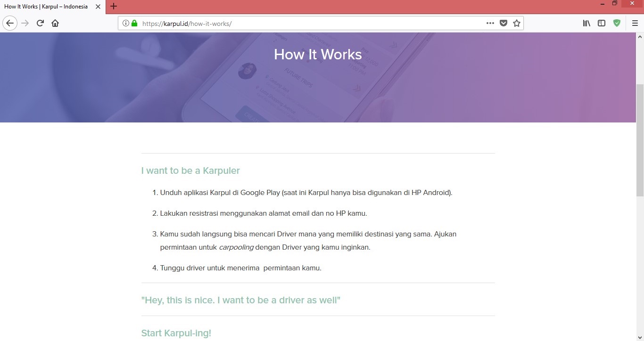The height and width of the screenshot is (341, 644).
Task: Click the Forward navigation arrow
Action: coord(25,23)
